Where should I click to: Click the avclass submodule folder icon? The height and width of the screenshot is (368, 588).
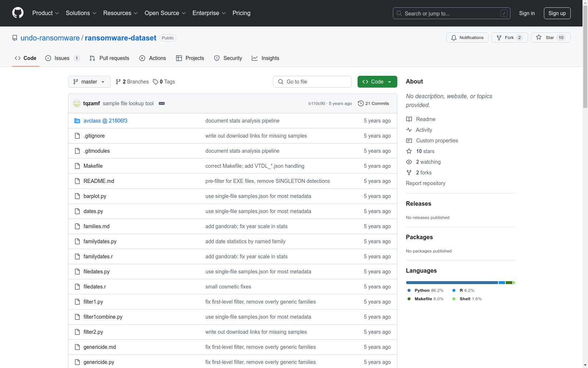77,121
